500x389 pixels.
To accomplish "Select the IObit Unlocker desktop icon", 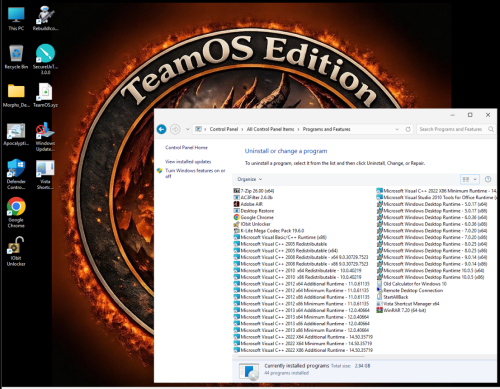I will click(x=16, y=251).
